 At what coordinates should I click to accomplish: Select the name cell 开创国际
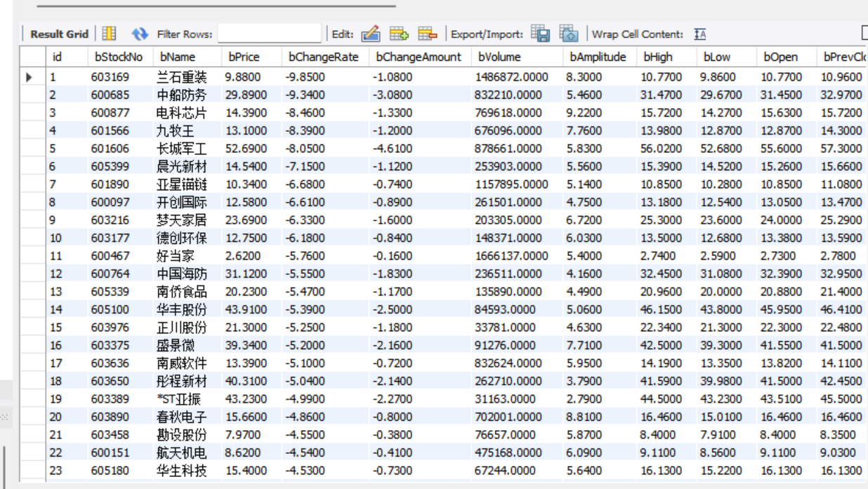point(182,202)
